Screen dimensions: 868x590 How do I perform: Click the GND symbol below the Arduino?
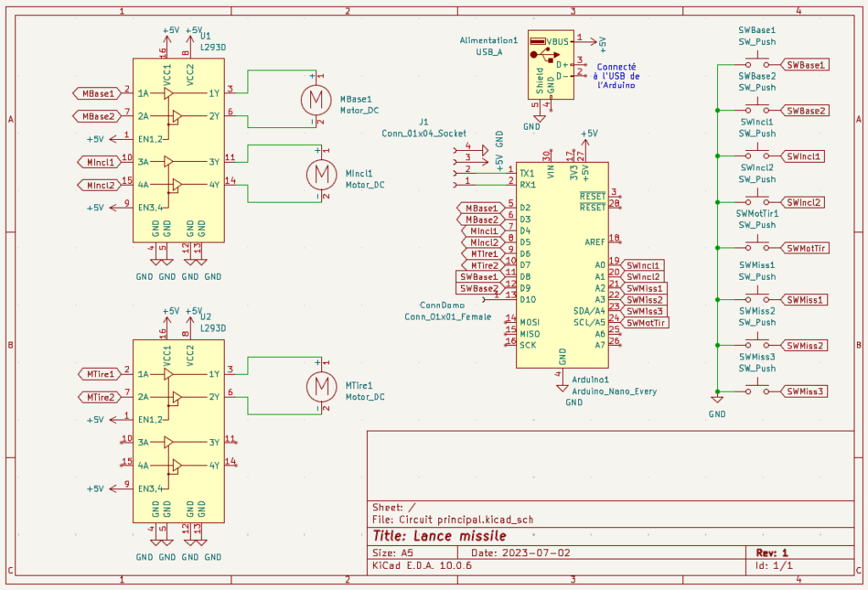(x=563, y=388)
